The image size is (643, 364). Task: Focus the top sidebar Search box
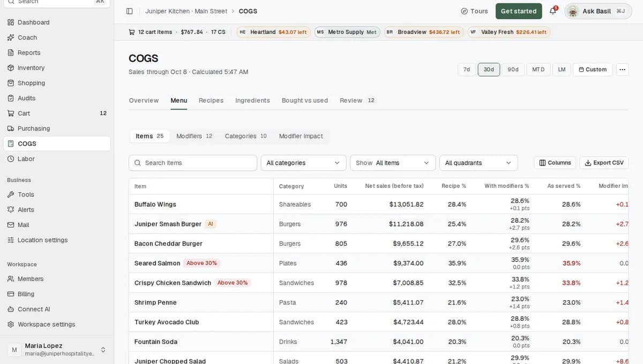click(57, 2)
